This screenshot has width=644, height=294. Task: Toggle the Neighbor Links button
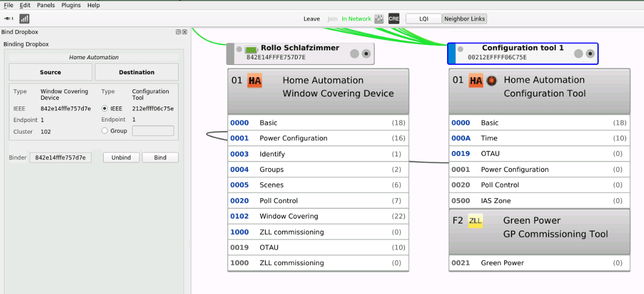tap(464, 19)
